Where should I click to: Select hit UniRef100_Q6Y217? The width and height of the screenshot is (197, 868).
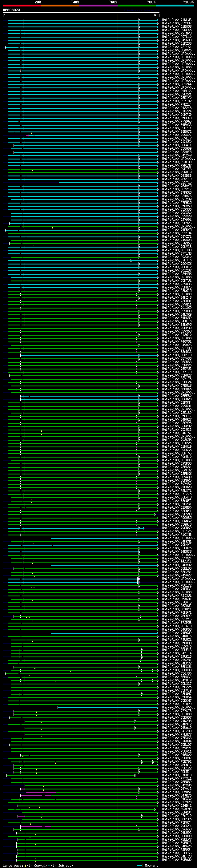coord(177,189)
